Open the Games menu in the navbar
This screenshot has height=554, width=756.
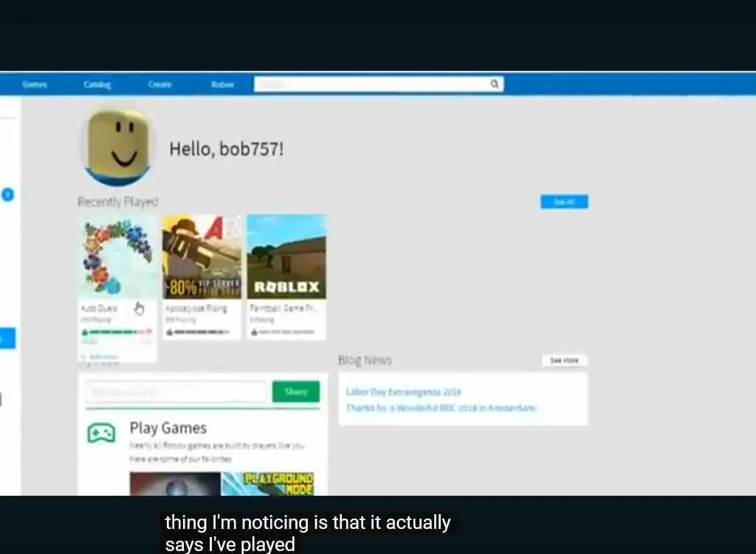tap(34, 84)
